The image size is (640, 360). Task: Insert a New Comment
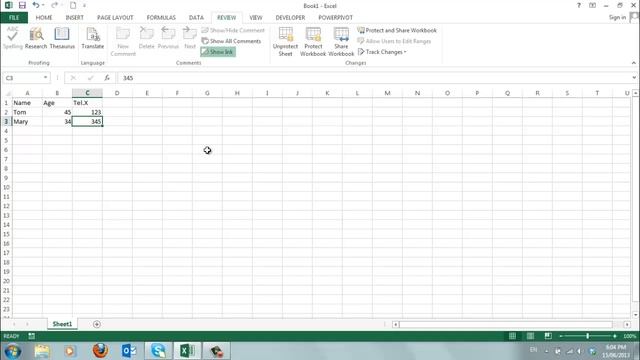click(123, 41)
